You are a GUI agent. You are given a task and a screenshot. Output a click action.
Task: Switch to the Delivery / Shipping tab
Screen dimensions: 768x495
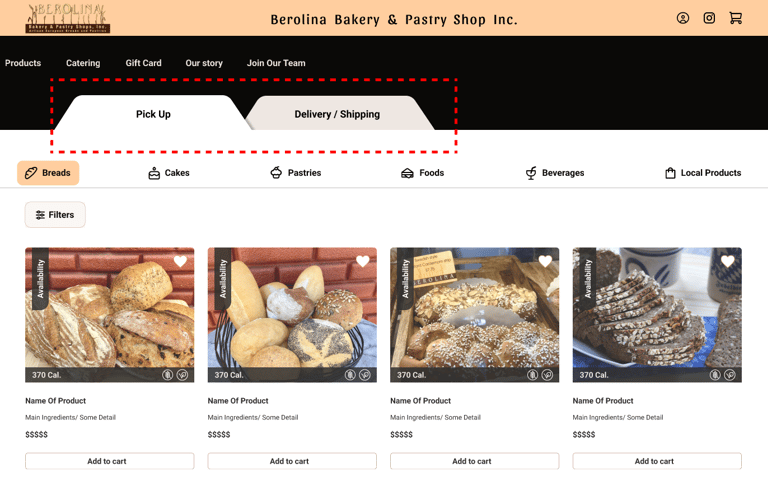coord(339,113)
